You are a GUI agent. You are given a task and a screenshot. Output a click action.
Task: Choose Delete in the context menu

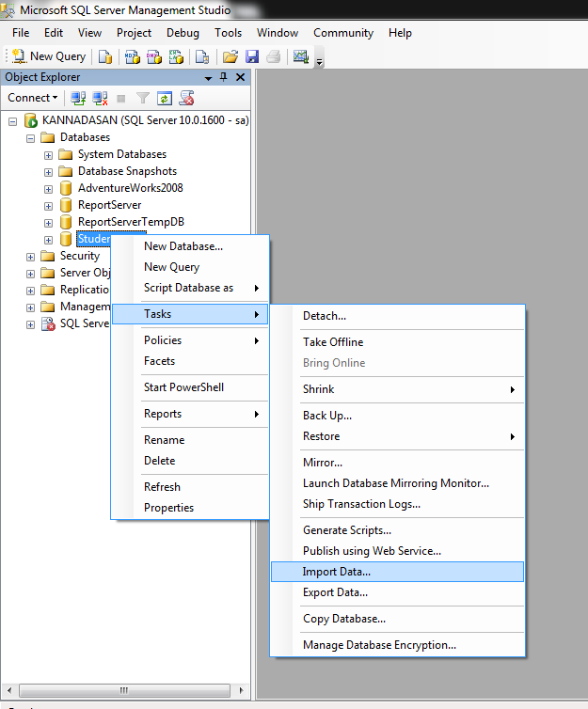pos(190,461)
